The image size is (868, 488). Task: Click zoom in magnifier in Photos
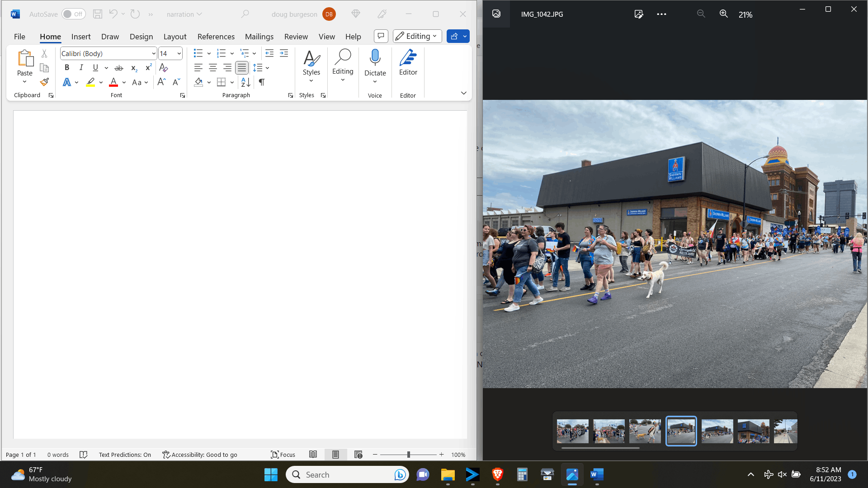[724, 14]
